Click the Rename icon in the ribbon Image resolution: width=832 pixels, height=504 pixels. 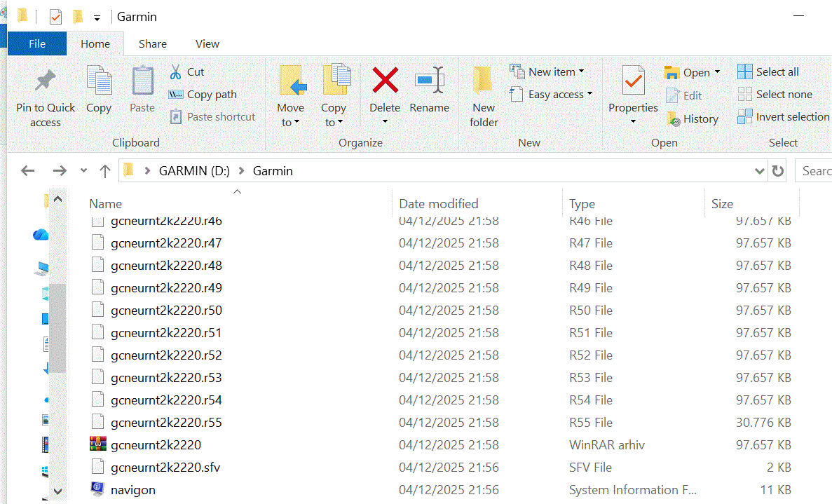coord(429,81)
